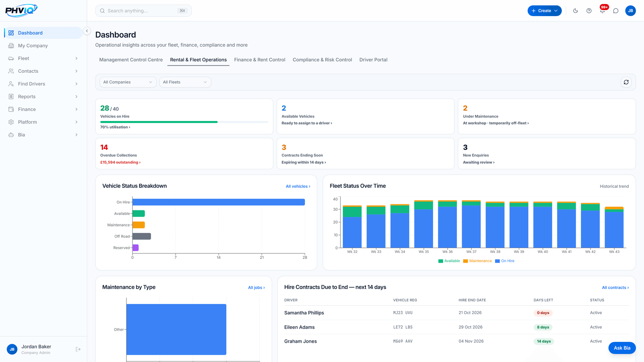Click the Fleet car icon
The width and height of the screenshot is (644, 362).
[11, 58]
